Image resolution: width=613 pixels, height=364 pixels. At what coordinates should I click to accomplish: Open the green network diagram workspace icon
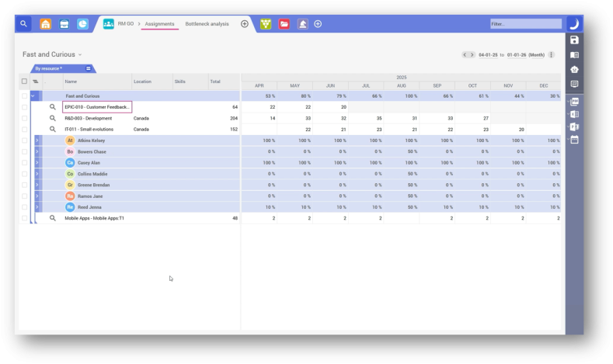click(x=266, y=24)
